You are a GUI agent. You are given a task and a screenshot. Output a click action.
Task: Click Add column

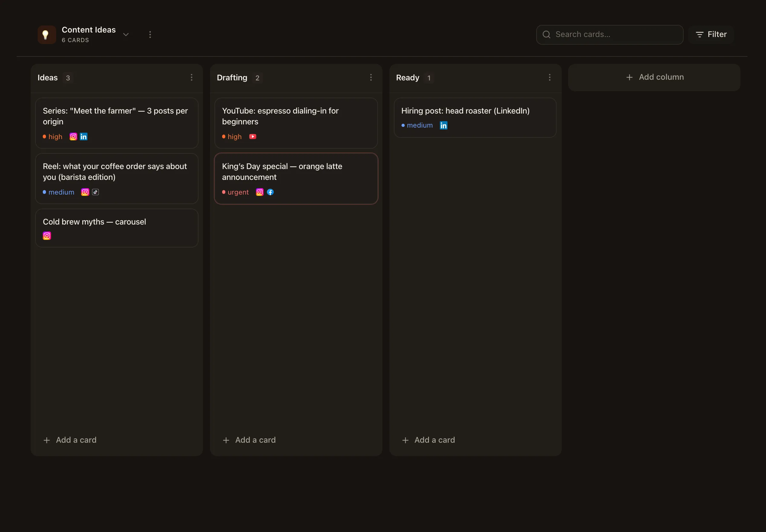coord(654,77)
